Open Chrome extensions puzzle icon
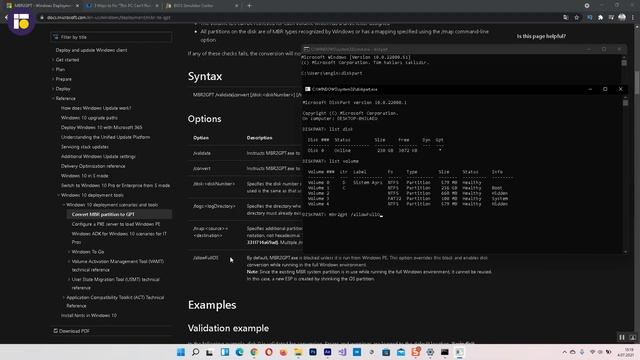Screen dimensions: 640x360 point(600,18)
